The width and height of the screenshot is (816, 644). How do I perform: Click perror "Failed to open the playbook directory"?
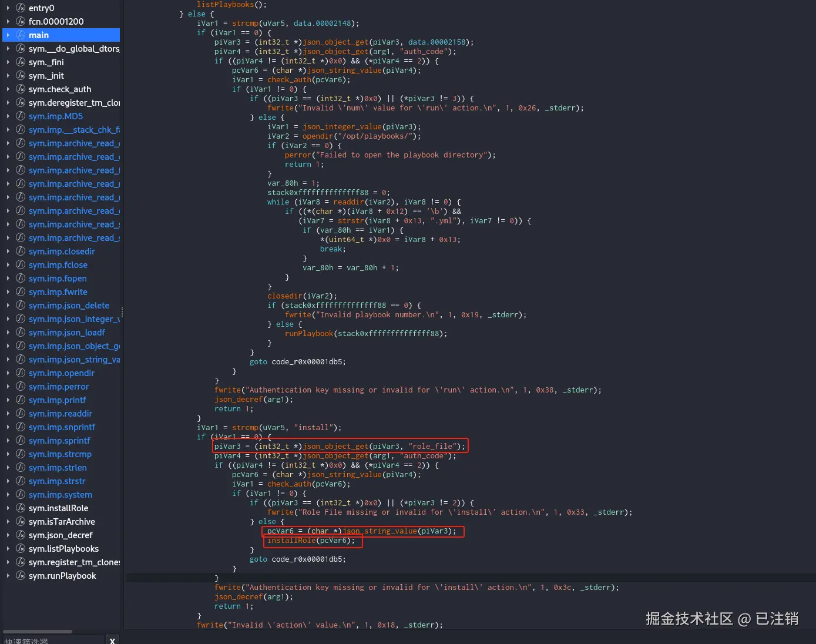(x=390, y=155)
